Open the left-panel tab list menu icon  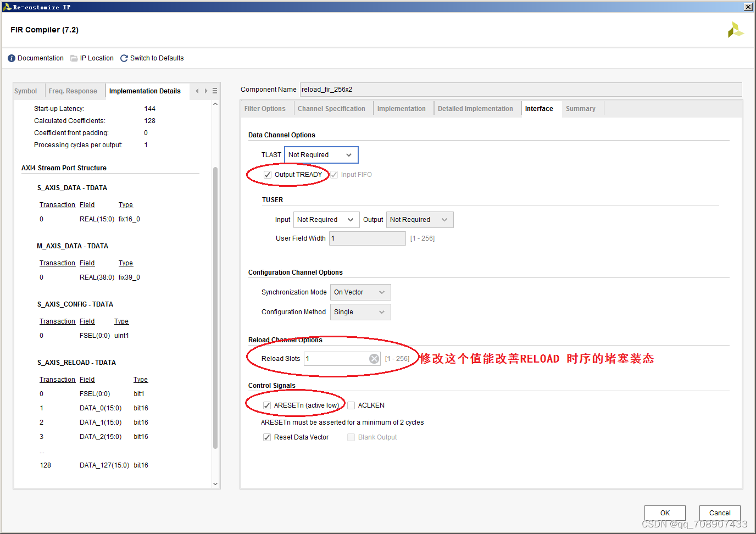(x=215, y=91)
